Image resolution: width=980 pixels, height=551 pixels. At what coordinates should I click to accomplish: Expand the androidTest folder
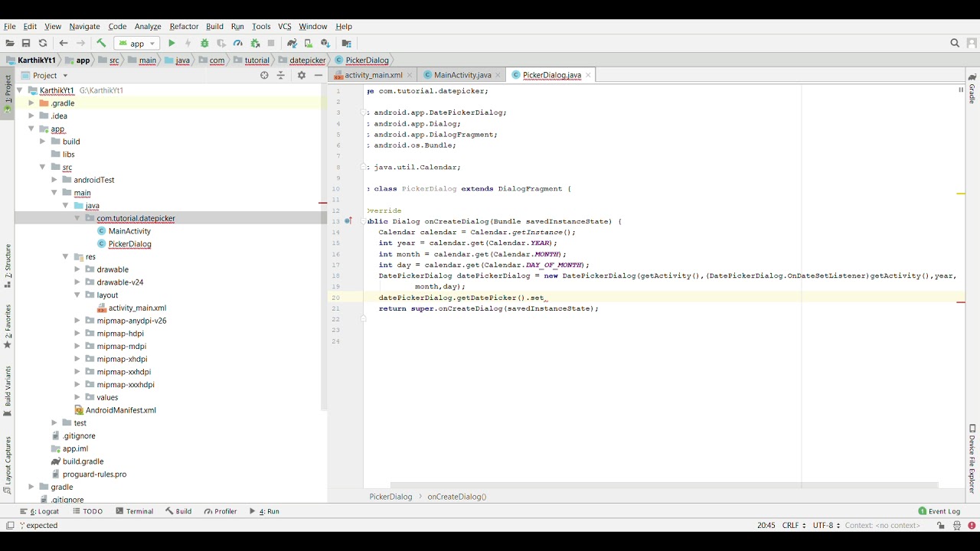(54, 180)
